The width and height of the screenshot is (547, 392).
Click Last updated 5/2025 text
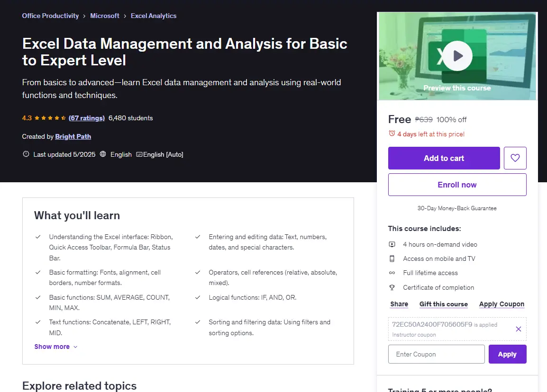click(x=64, y=154)
